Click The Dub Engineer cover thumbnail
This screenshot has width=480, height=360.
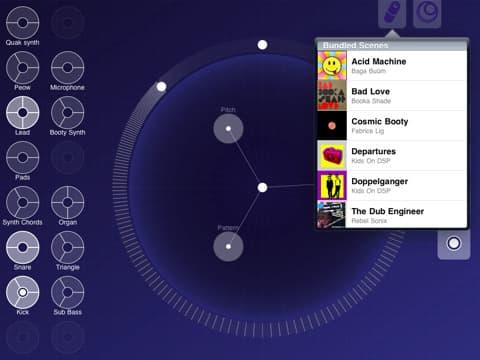click(x=332, y=215)
